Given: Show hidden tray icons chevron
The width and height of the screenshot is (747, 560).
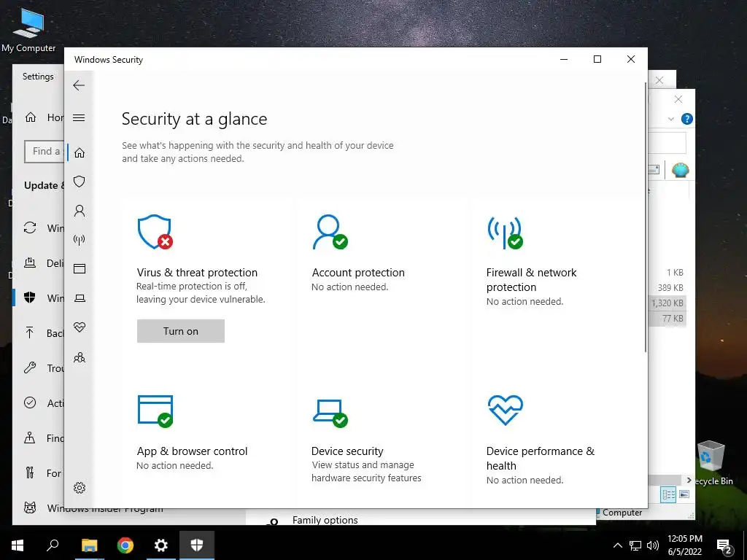Looking at the screenshot, I should [x=617, y=545].
